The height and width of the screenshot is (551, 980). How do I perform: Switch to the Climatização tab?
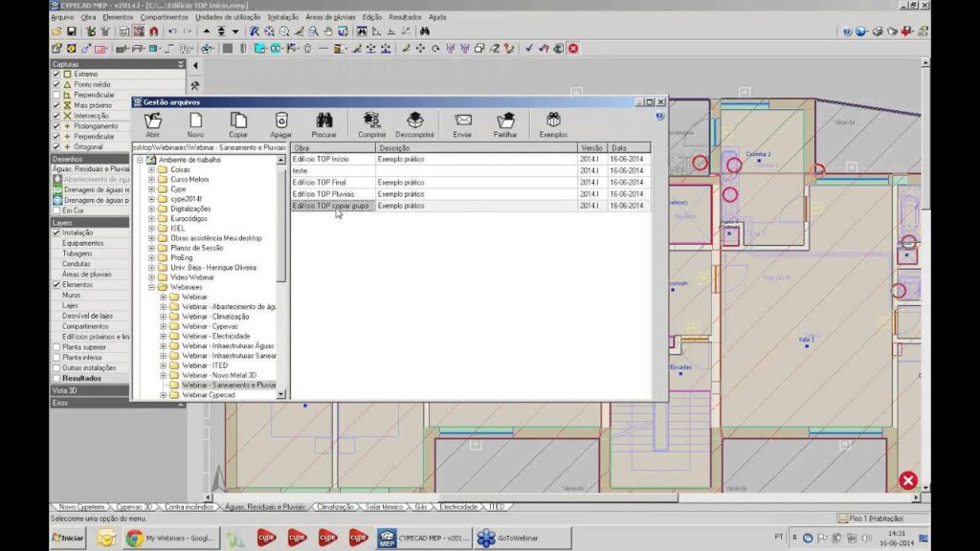pos(334,506)
